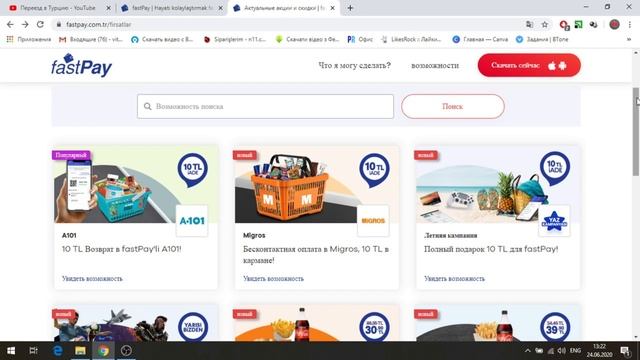
Task: Close the YouTube tab
Action: (109, 8)
